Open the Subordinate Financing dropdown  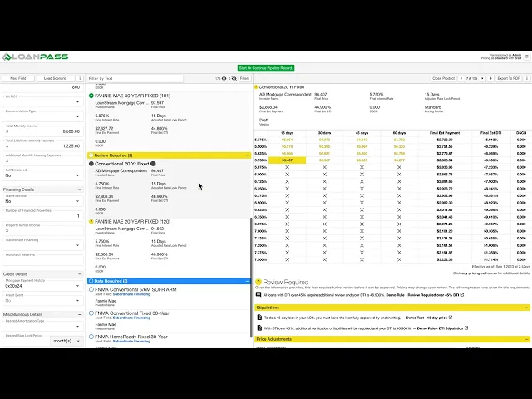[42, 244]
